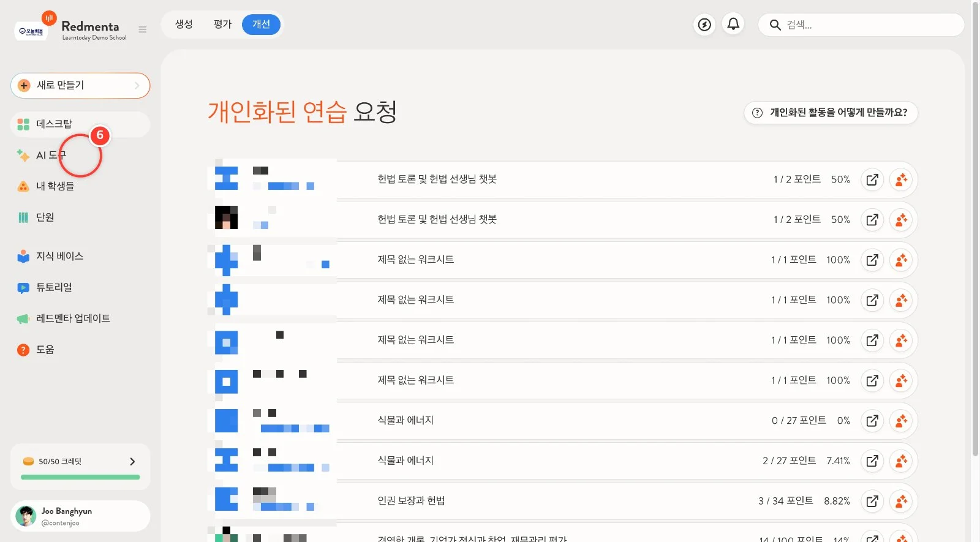This screenshot has width=980, height=542.
Task: Assign personalized practice for 식물과 에너지 7.41% row
Action: (901, 461)
